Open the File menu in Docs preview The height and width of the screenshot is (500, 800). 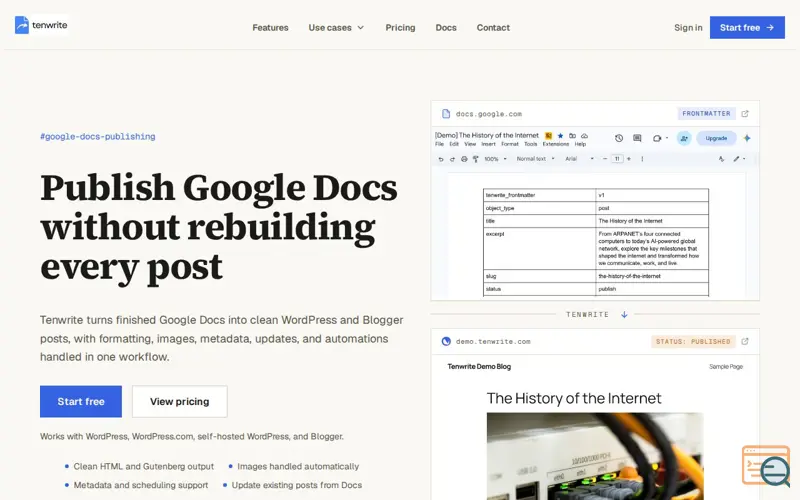click(439, 144)
